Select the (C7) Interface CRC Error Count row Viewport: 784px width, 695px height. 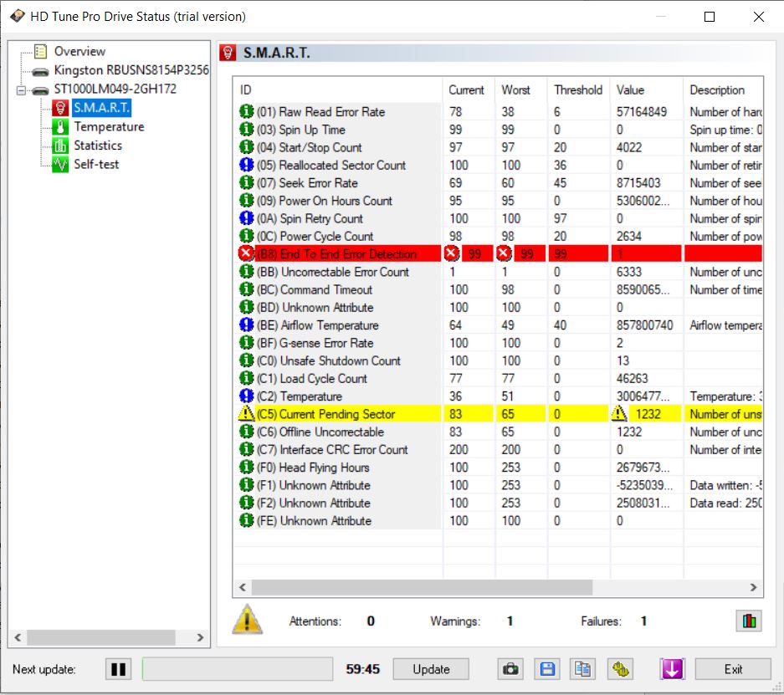[x=500, y=449]
